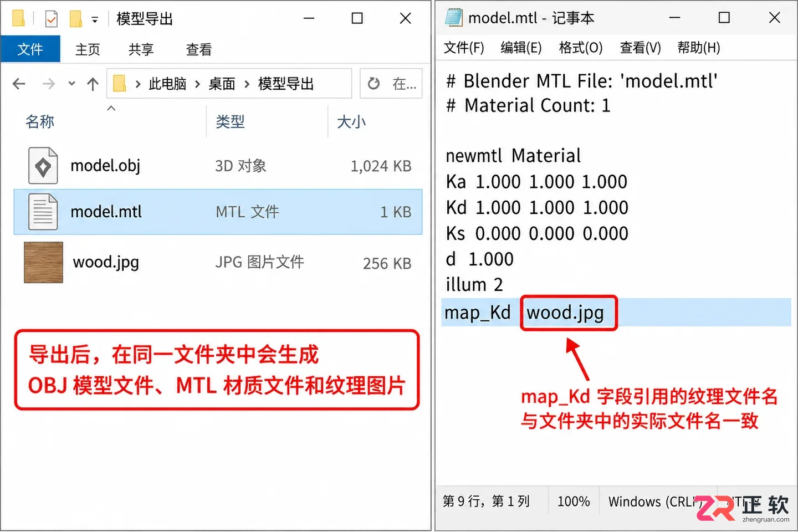Switch to the 主页 ribbon tab
The image size is (798, 532).
pyautogui.click(x=88, y=50)
